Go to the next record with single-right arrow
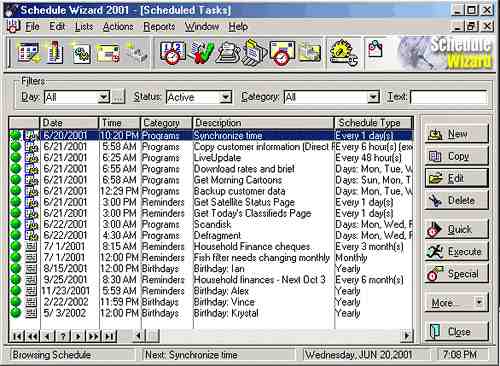 [78, 336]
